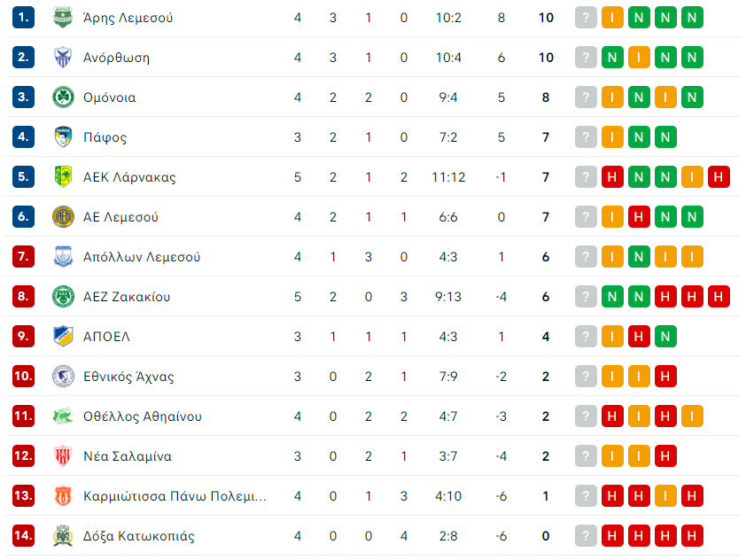Click the Πάφος team badge
This screenshot has width=746, height=560.
click(x=63, y=137)
